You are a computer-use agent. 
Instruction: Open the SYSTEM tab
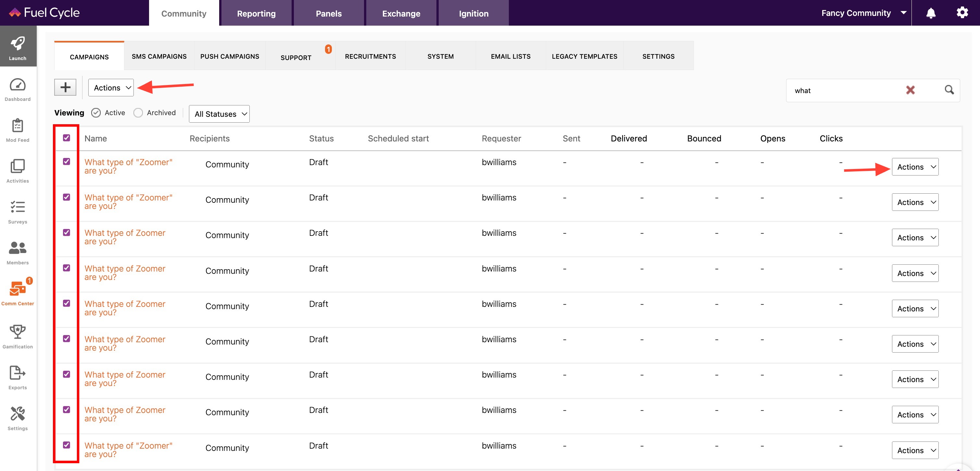[x=441, y=56]
